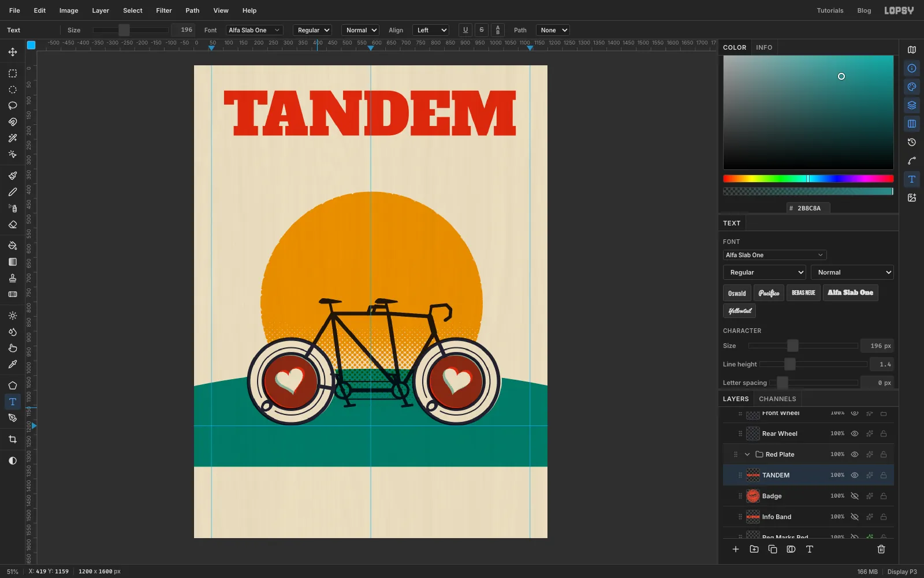Screen dimensions: 924x578
Task: Lock the TANDEM layer
Action: (x=884, y=475)
